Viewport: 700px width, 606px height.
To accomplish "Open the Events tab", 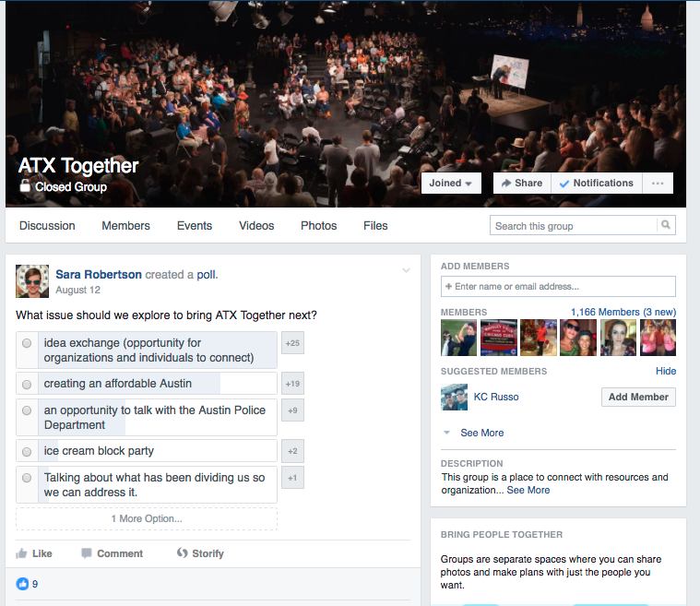I will click(195, 225).
